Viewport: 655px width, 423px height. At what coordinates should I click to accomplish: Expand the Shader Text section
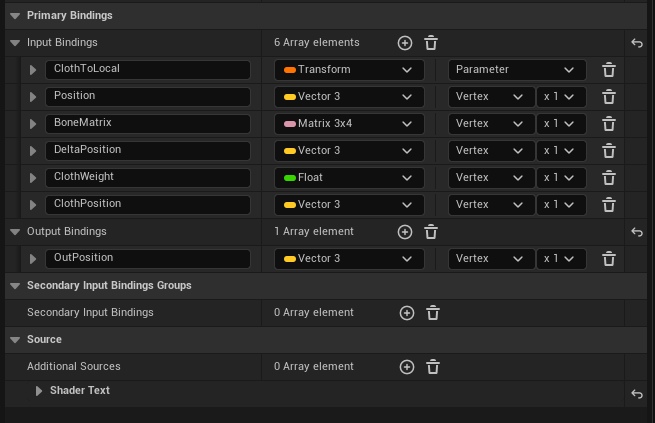39,391
